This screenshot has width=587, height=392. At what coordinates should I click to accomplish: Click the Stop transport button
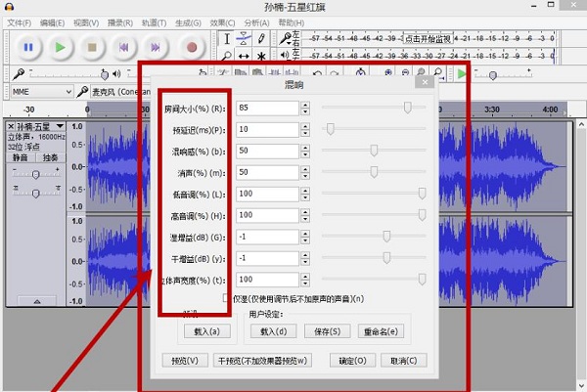tap(91, 46)
